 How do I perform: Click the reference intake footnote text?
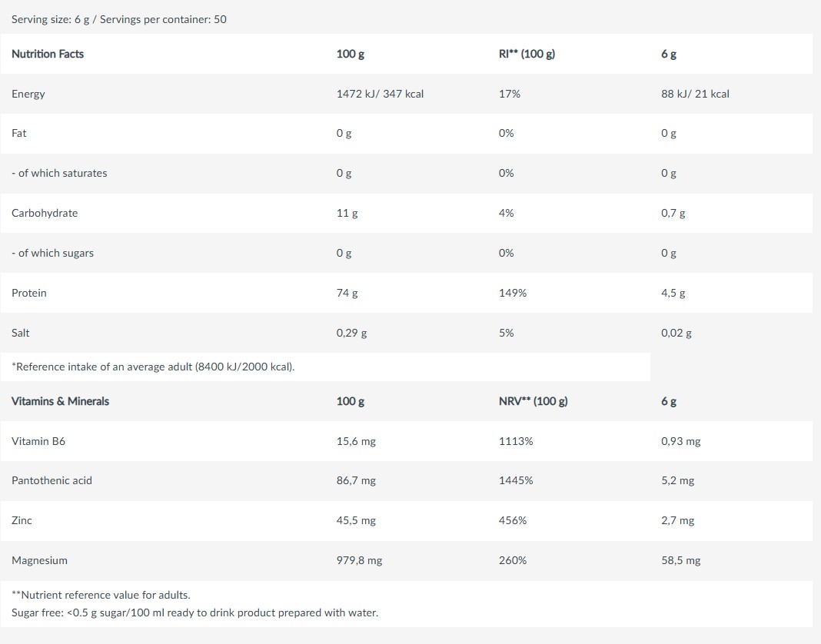click(153, 367)
